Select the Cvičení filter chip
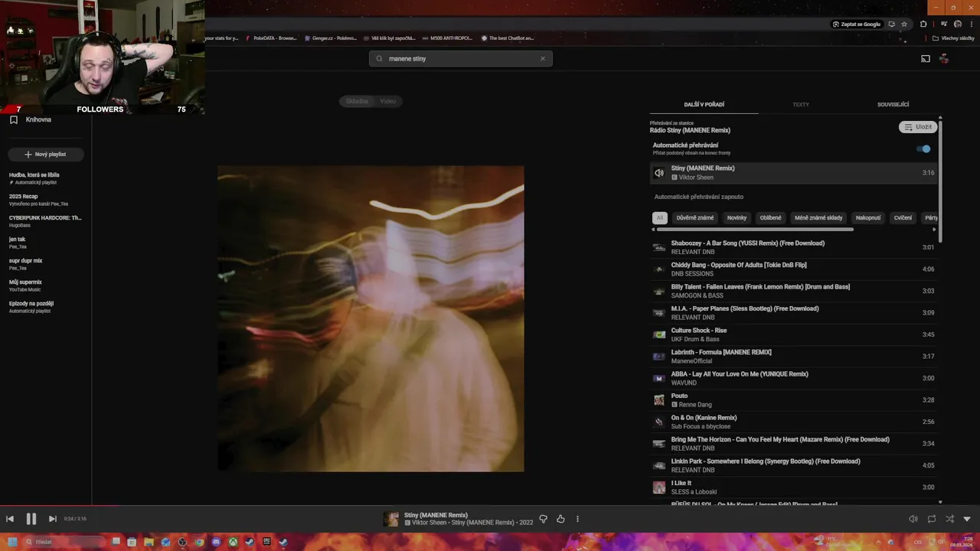 (x=903, y=218)
